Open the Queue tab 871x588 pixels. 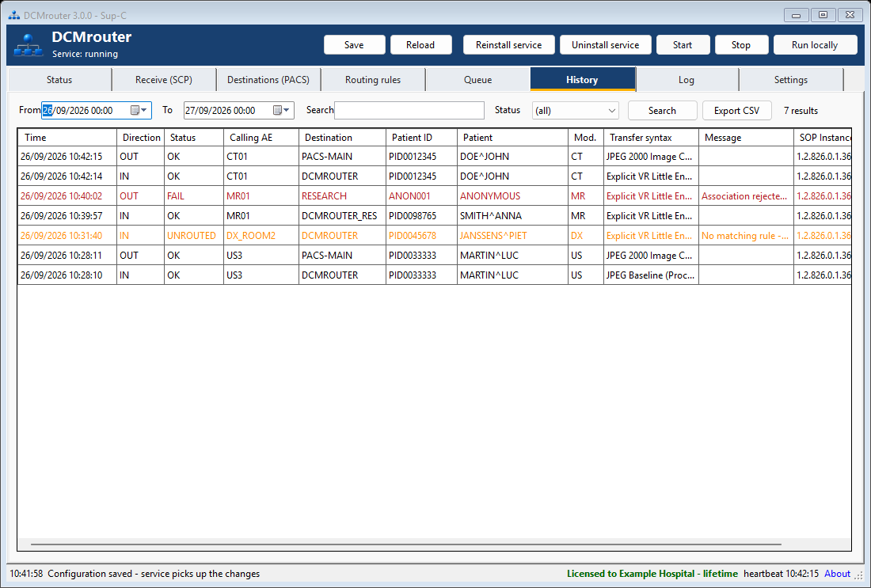pyautogui.click(x=477, y=80)
